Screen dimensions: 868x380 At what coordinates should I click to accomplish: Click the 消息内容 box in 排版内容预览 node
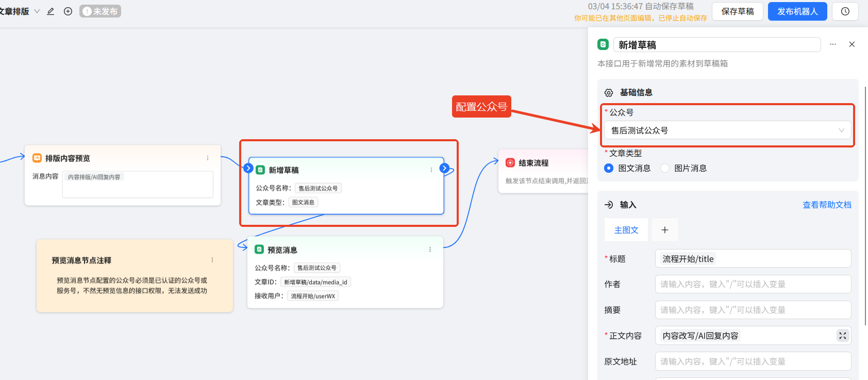(138, 184)
